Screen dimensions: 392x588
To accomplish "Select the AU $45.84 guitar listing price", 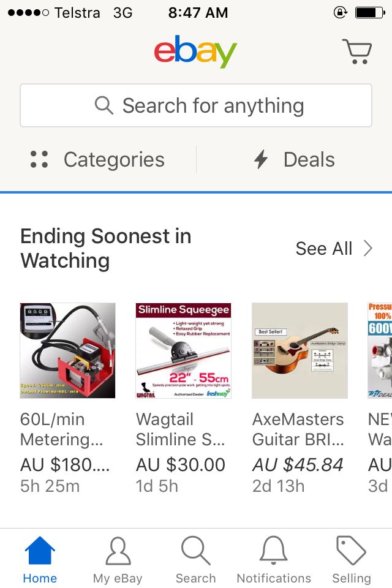I will (298, 465).
